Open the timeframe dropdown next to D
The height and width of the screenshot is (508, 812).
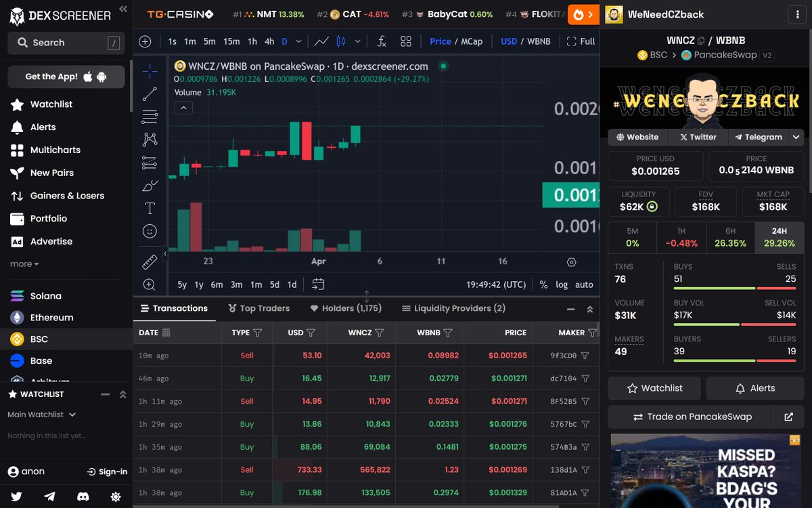coord(299,41)
